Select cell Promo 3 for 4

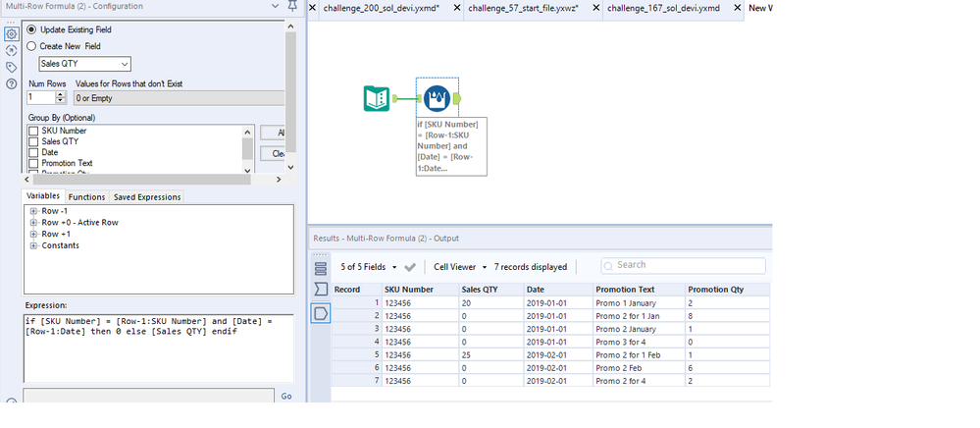pyautogui.click(x=638, y=342)
